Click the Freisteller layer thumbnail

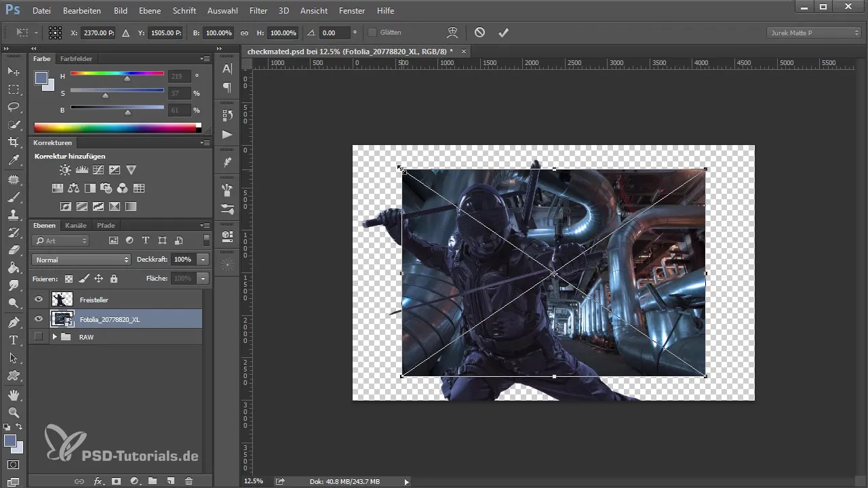click(x=62, y=299)
